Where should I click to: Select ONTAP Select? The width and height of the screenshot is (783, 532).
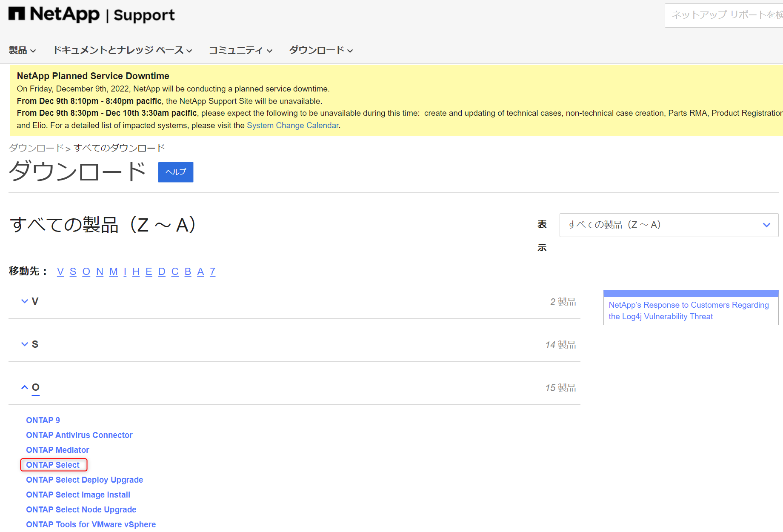[53, 465]
